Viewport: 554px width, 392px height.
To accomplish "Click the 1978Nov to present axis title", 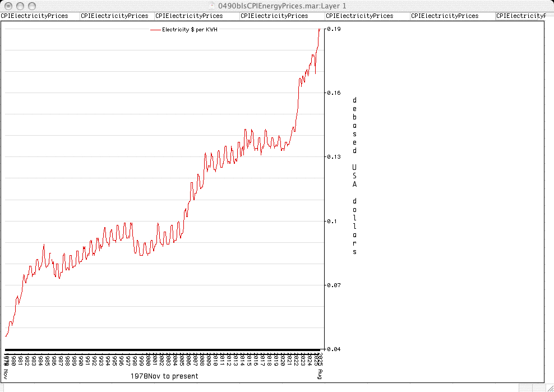I will tap(164, 376).
